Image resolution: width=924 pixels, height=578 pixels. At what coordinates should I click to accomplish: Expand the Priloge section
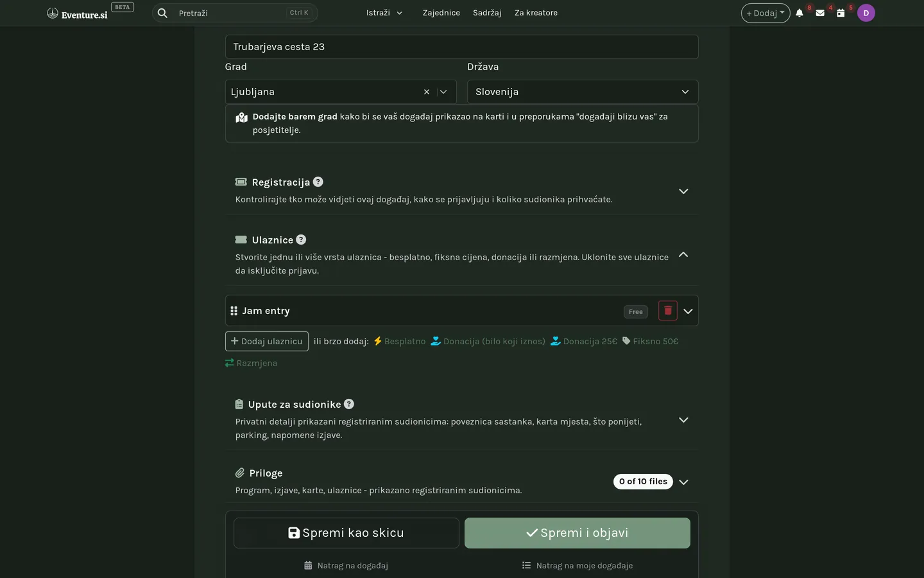tap(683, 482)
